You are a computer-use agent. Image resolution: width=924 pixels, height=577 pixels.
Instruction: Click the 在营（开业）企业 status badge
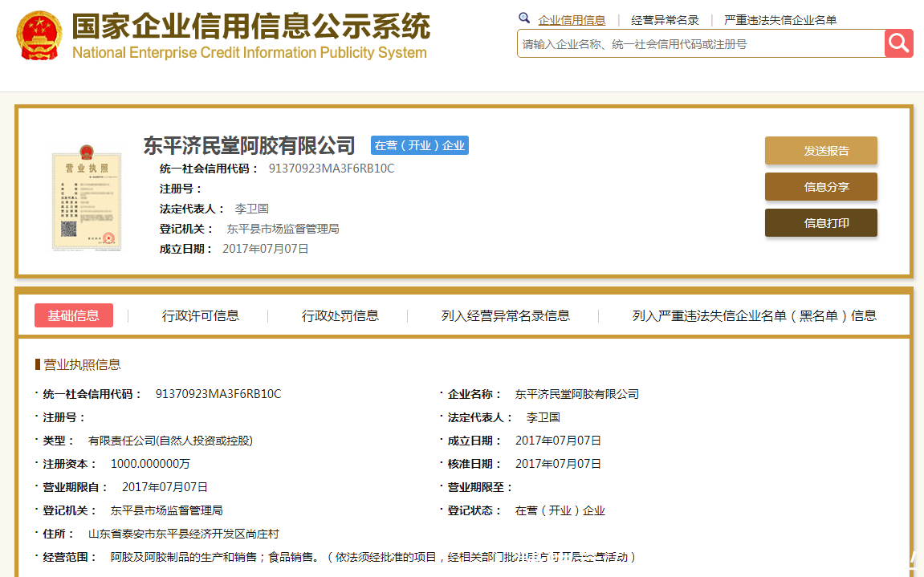click(419, 145)
